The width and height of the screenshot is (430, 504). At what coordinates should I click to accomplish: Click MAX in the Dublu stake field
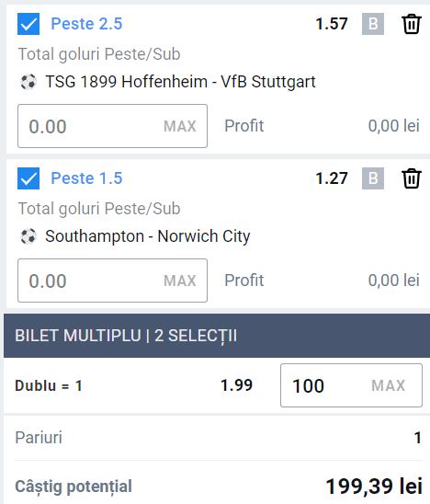click(x=389, y=385)
